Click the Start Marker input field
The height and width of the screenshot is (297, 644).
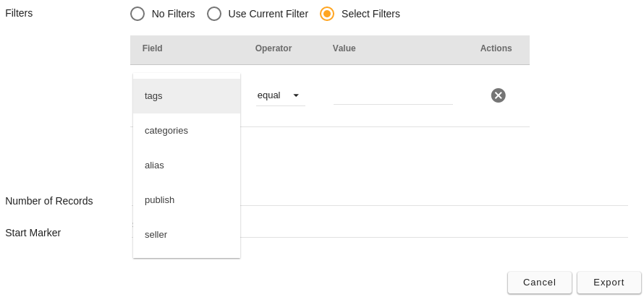click(434, 231)
